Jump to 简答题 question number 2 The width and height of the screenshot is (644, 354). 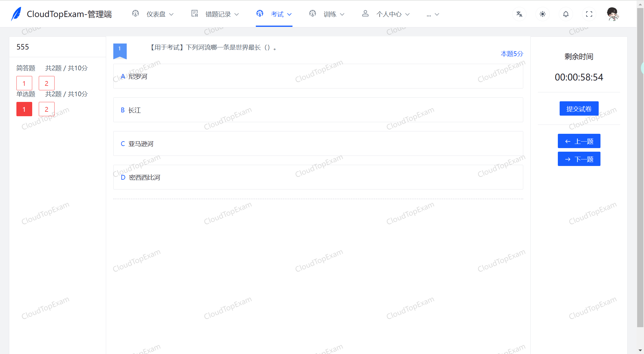pos(47,83)
